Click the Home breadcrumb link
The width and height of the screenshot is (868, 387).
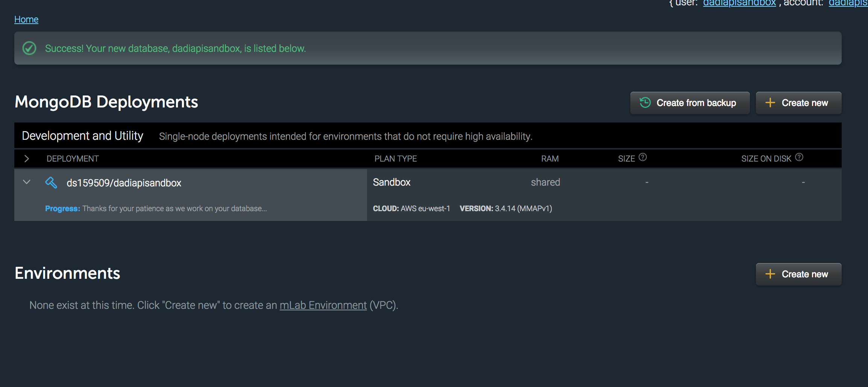pyautogui.click(x=26, y=20)
